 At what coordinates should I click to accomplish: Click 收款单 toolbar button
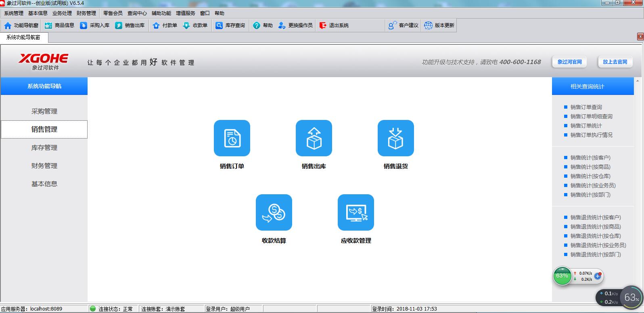pos(195,25)
